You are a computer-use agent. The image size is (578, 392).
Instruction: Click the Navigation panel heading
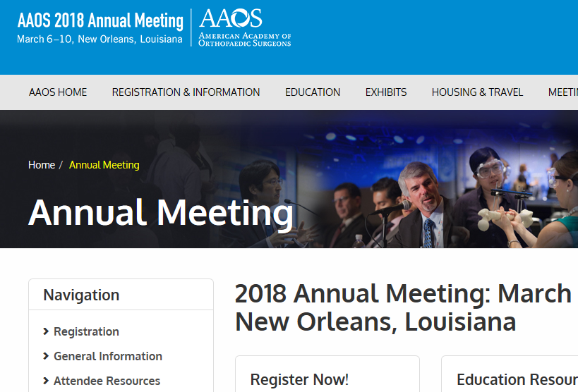tap(81, 295)
